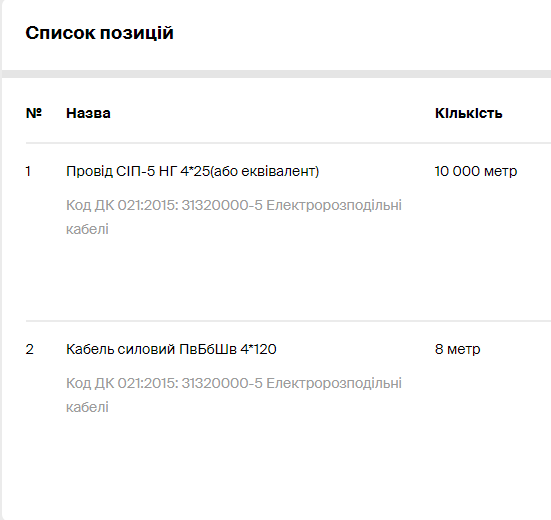Click the code '31320000-5' in row 2

(222, 383)
